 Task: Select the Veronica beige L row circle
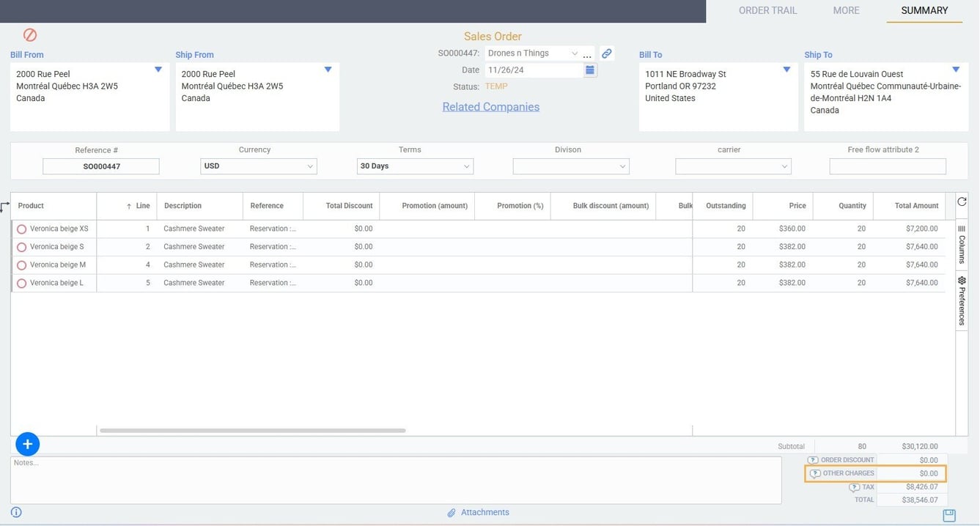click(x=21, y=284)
